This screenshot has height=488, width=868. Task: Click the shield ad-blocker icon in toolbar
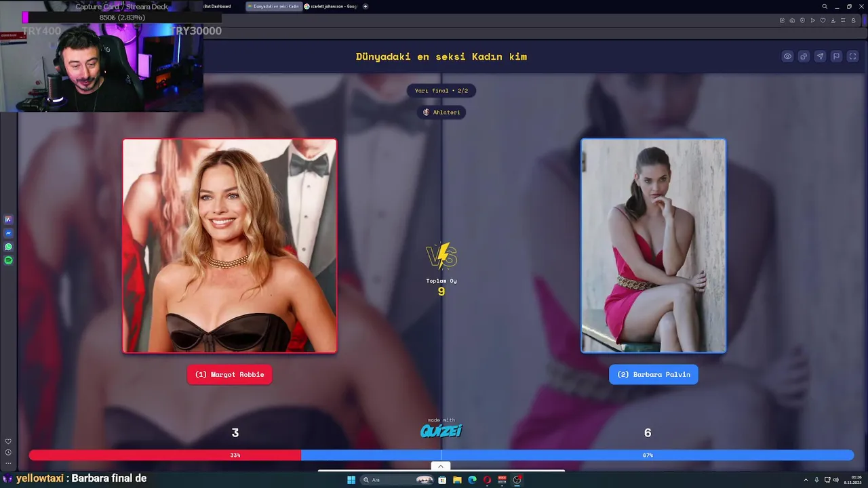(x=803, y=20)
